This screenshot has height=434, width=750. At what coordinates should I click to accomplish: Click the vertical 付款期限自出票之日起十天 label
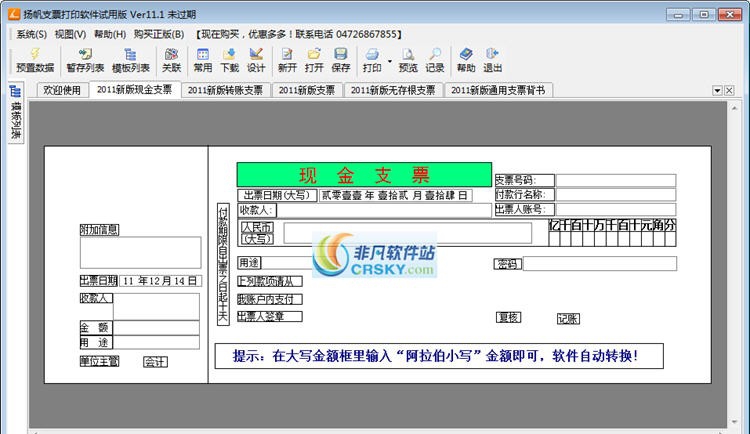[223, 264]
